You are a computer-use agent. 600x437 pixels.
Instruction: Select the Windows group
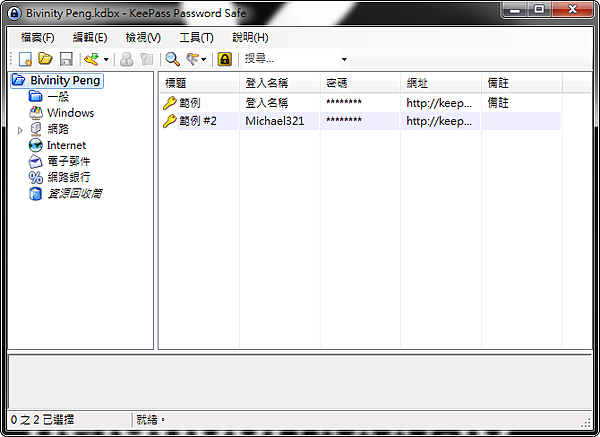[70, 113]
